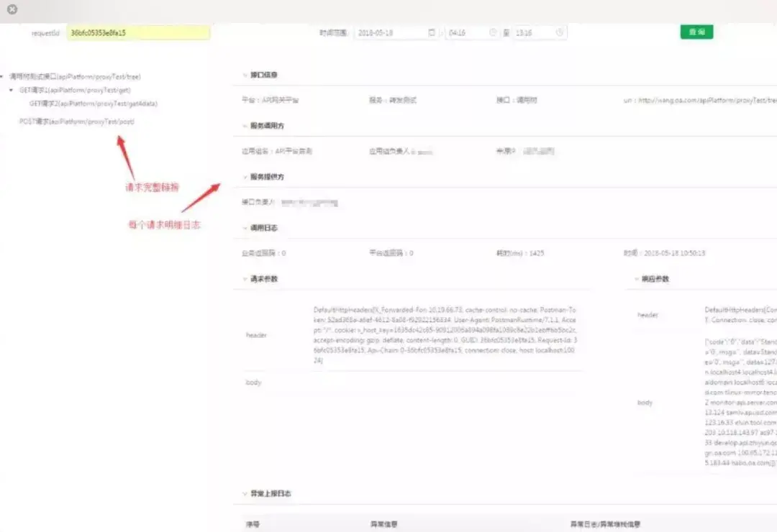The image size is (777, 532).
Task: Click the 异常日志/异常堆栈信息 column header
Action: tap(605, 524)
